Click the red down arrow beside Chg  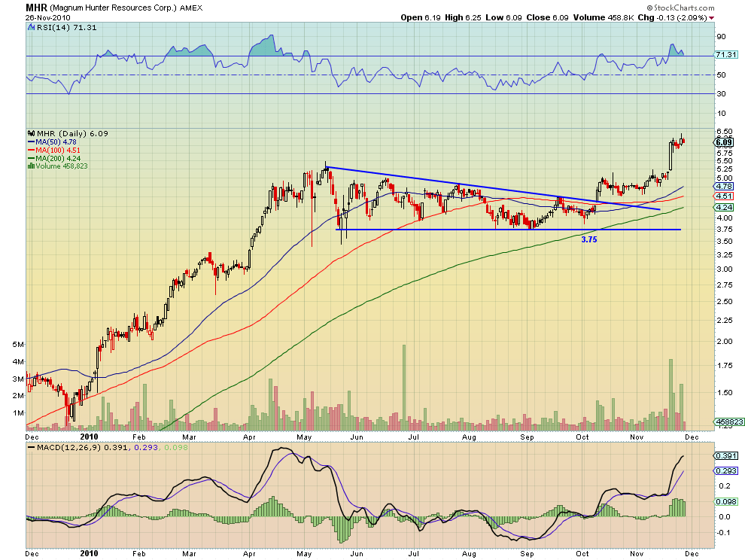[711, 18]
